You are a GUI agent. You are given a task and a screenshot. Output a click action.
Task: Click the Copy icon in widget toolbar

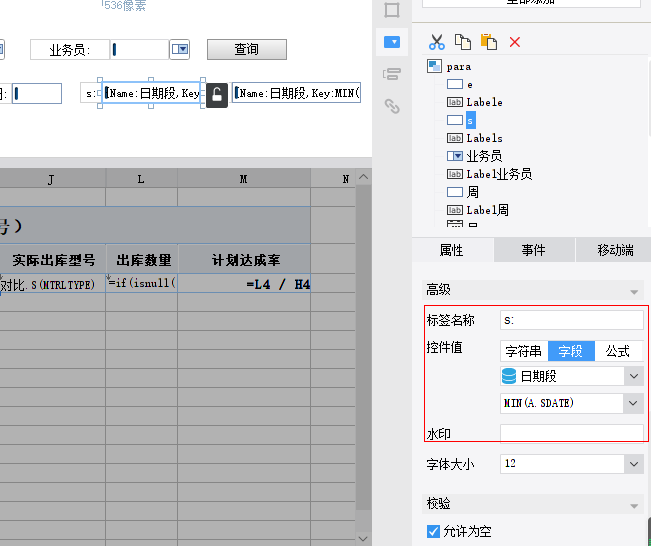(x=462, y=42)
